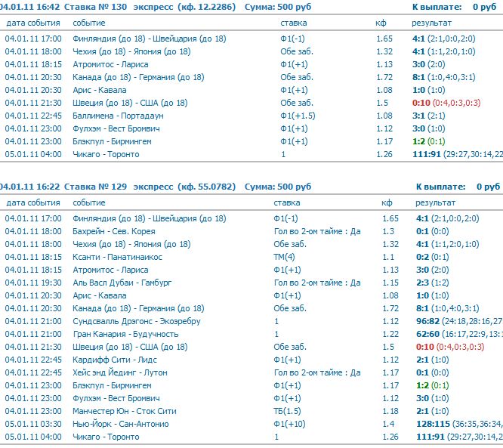Click green '1:2 (0:1)' result in bet 129

[x=433, y=385]
